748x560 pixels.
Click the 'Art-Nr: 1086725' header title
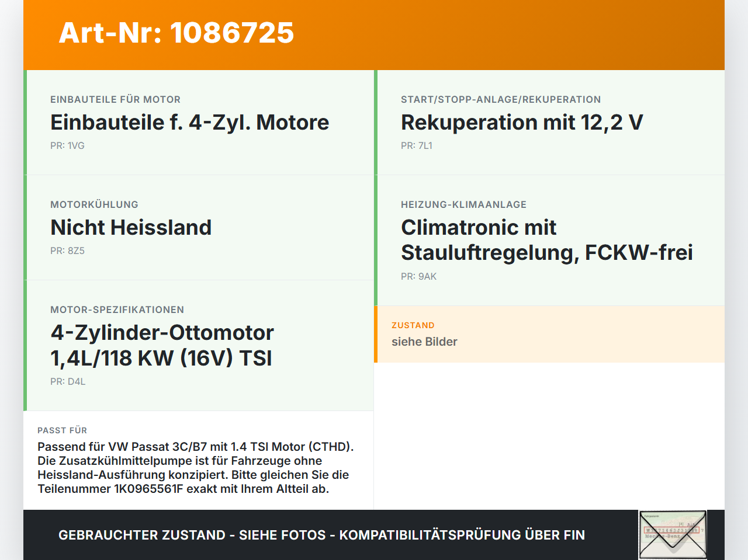point(176,33)
